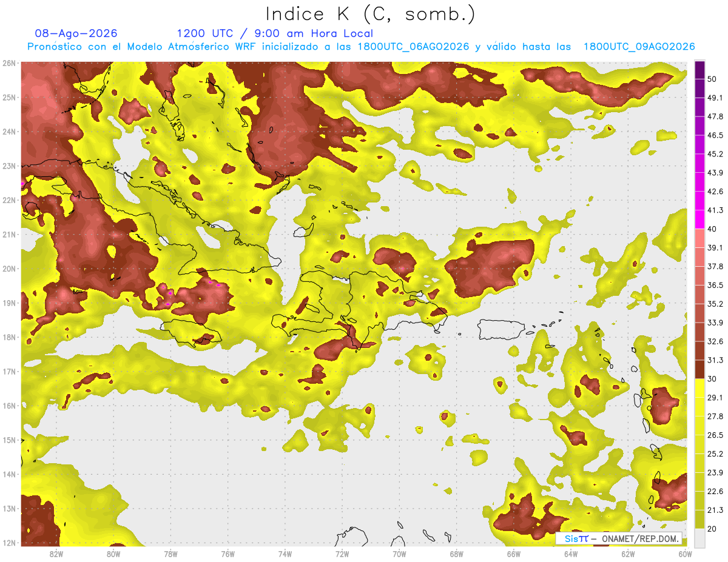This screenshot has height=562, width=728.
Task: Click the longitude label '78W'
Action: coord(170,554)
